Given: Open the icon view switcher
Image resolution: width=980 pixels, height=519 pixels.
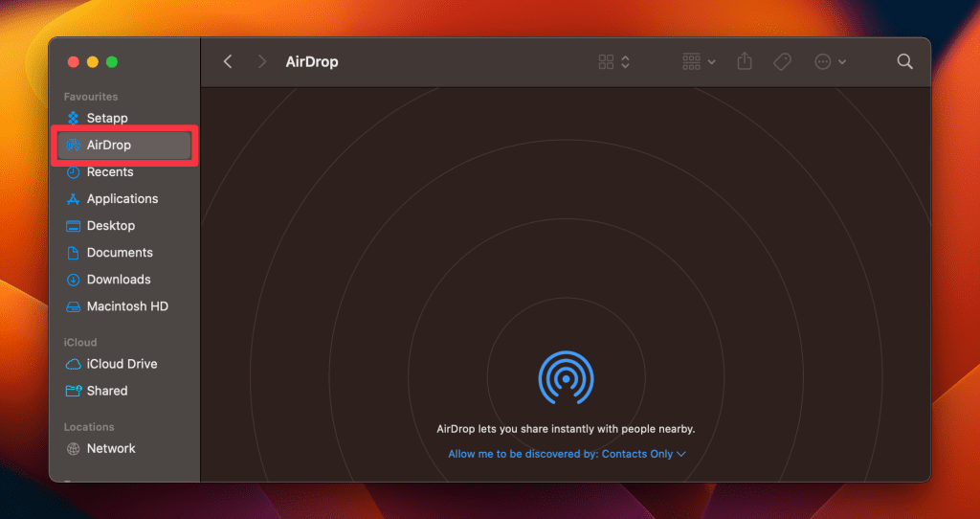Looking at the screenshot, I should pyautogui.click(x=613, y=61).
